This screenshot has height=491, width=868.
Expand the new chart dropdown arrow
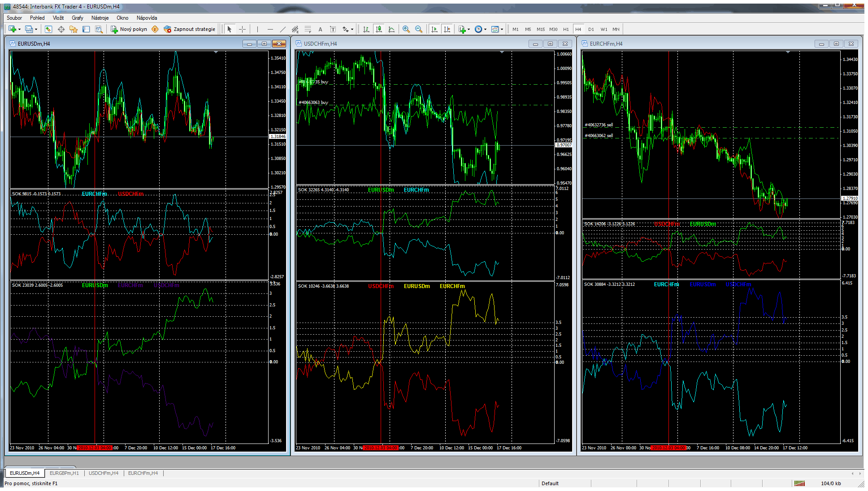19,29
